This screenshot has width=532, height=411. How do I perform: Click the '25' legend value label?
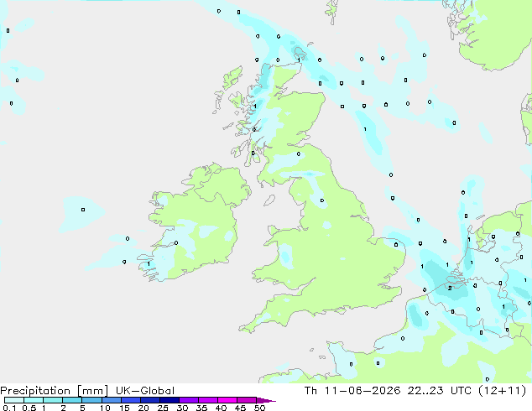pos(163,408)
